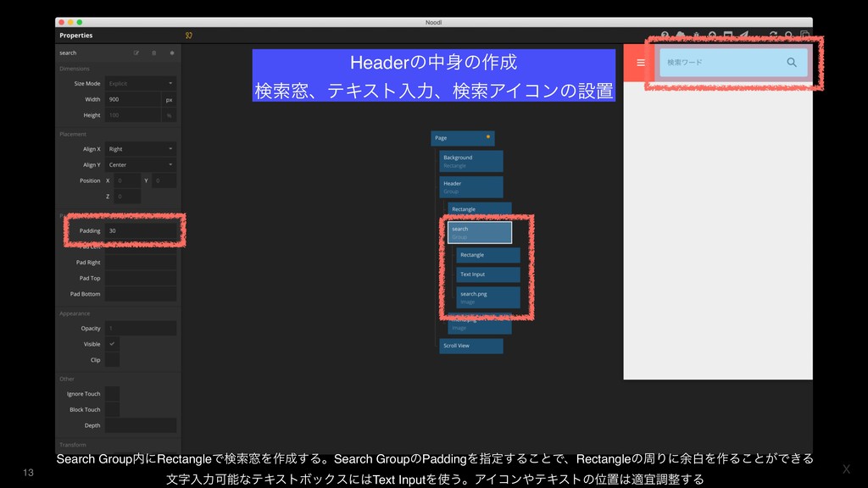Open the help question-mark toolbar icon
The image size is (868, 488).
click(x=665, y=35)
